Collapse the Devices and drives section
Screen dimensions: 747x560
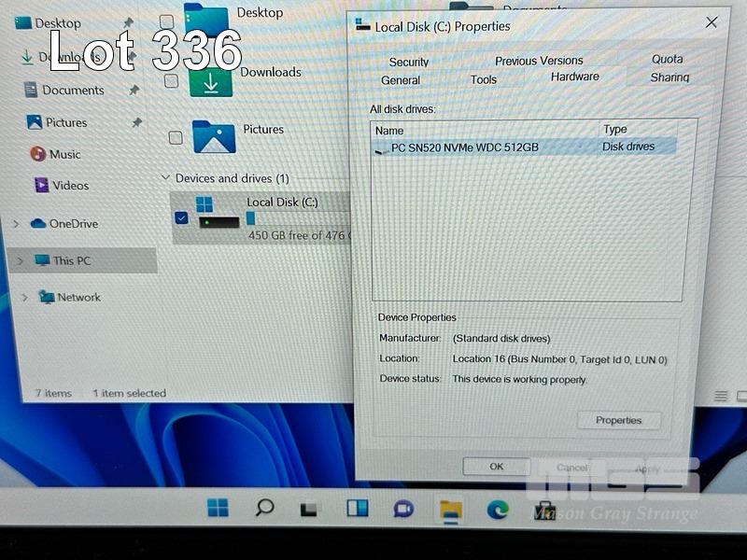(165, 178)
